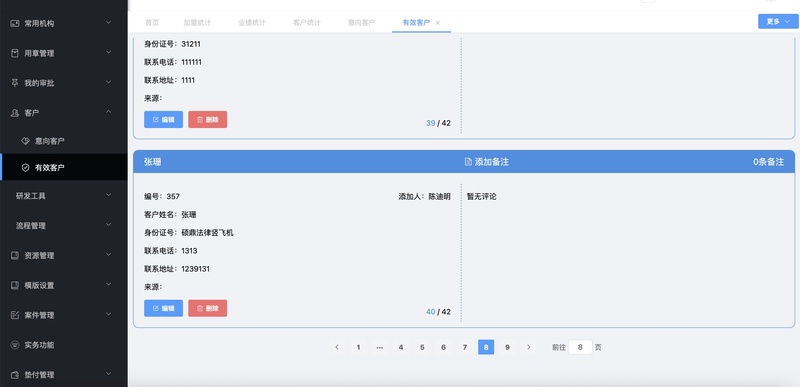Expand the 常用机构 menu chevron
Viewport: 800px width, 387px height.
tap(108, 22)
